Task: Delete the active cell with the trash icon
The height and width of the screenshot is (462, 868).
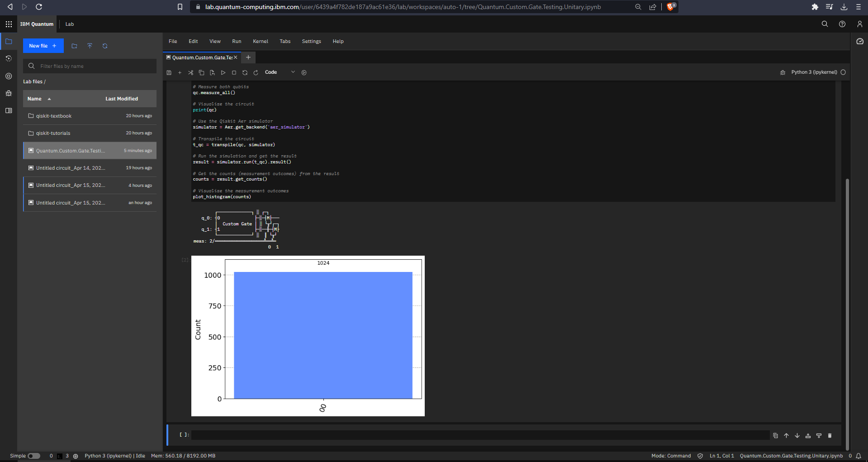Action: click(830, 435)
